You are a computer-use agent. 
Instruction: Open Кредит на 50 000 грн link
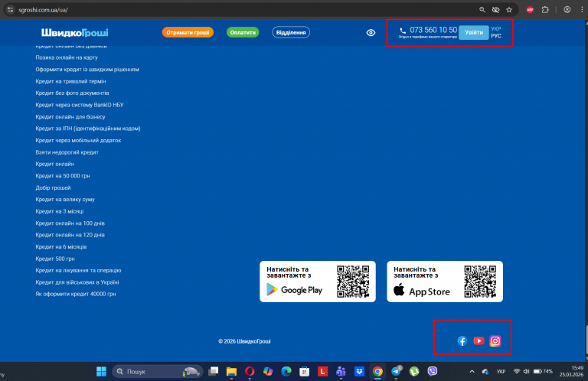[x=63, y=176]
